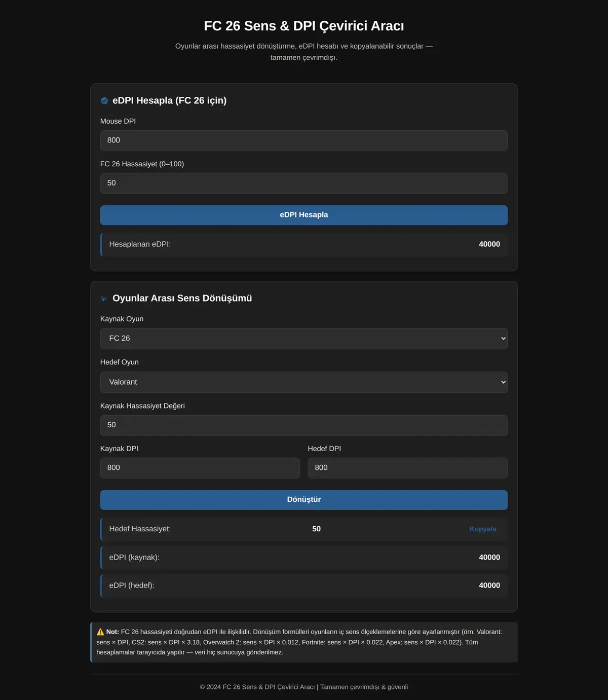Click the Kaynak DPI label
This screenshot has height=700, width=608.
[119, 449]
